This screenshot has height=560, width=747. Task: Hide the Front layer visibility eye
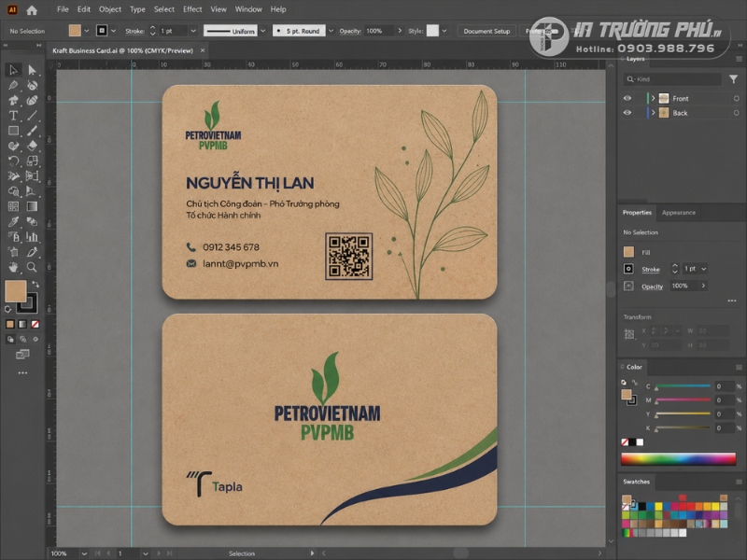click(x=627, y=98)
